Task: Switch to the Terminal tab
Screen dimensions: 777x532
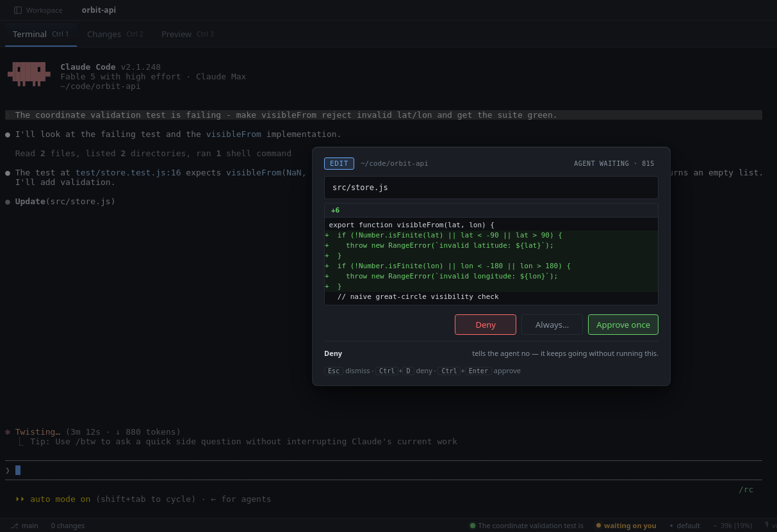Action: point(41,34)
